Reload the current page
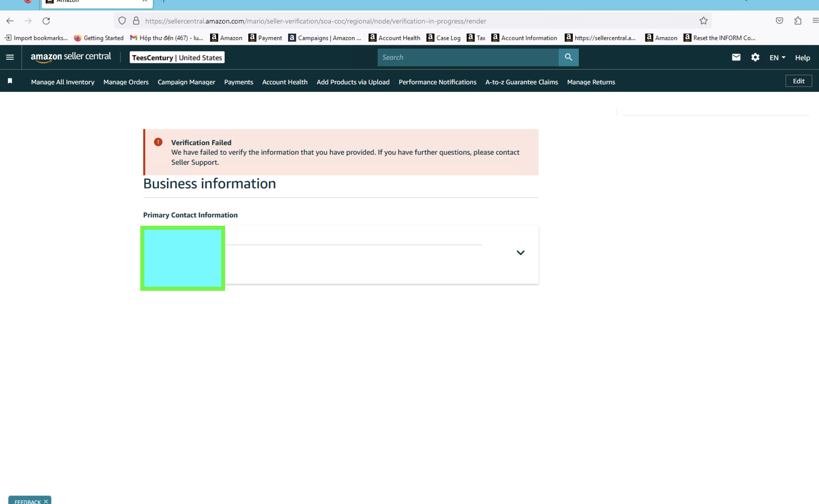819x504 pixels. [x=46, y=21]
